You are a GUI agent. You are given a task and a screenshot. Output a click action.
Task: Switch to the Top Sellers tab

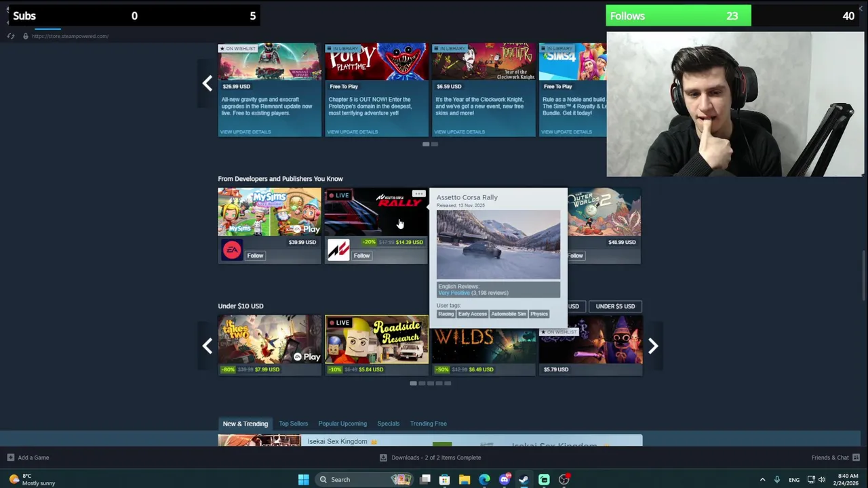click(x=293, y=424)
